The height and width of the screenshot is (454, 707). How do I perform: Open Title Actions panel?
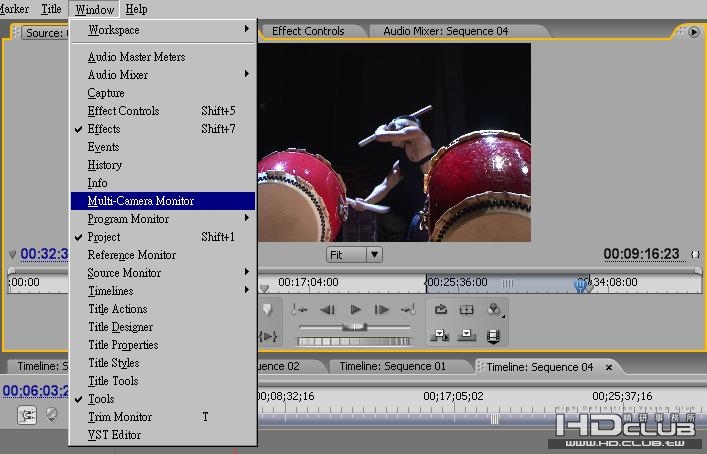tap(163, 309)
